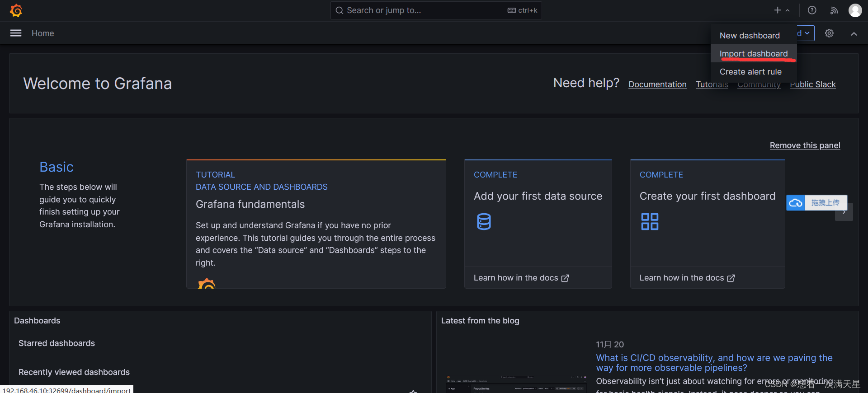Click Recently viewed dashboards heading
868x393 pixels.
[74, 372]
